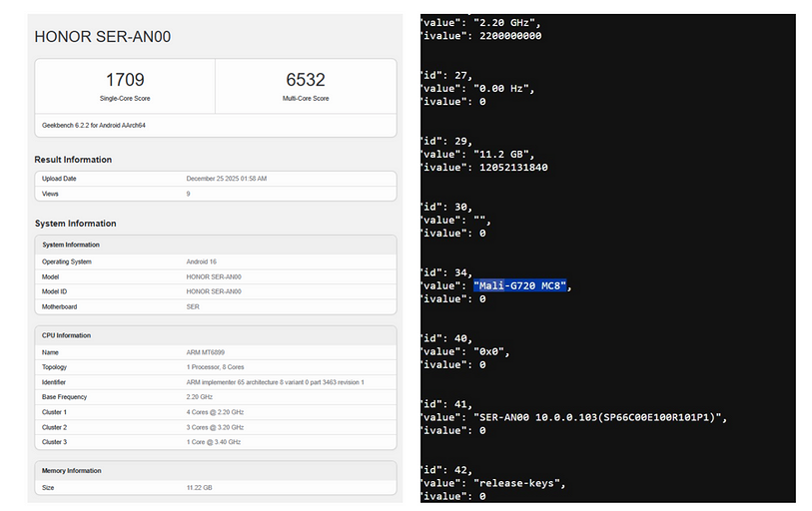The width and height of the screenshot is (812, 511).
Task: Click the Upload Date value December 25 2025
Action: point(226,179)
